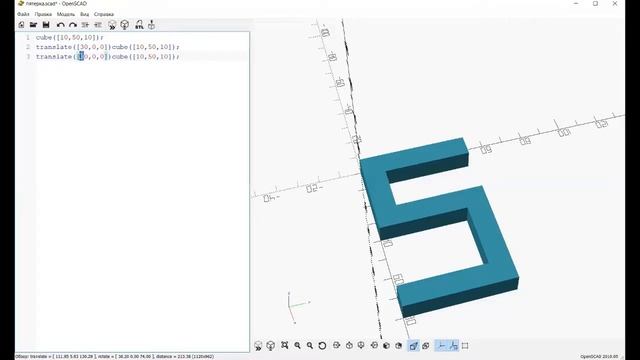Run Render from the editor toolbar

[x=125, y=25]
